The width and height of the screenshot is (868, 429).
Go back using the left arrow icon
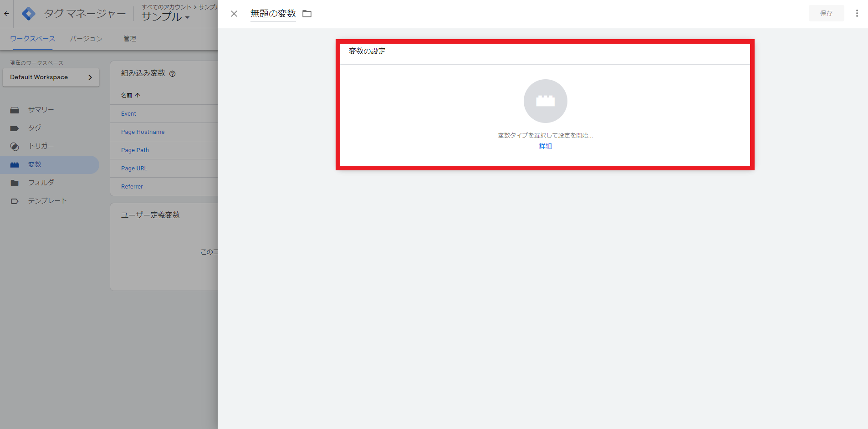6,14
